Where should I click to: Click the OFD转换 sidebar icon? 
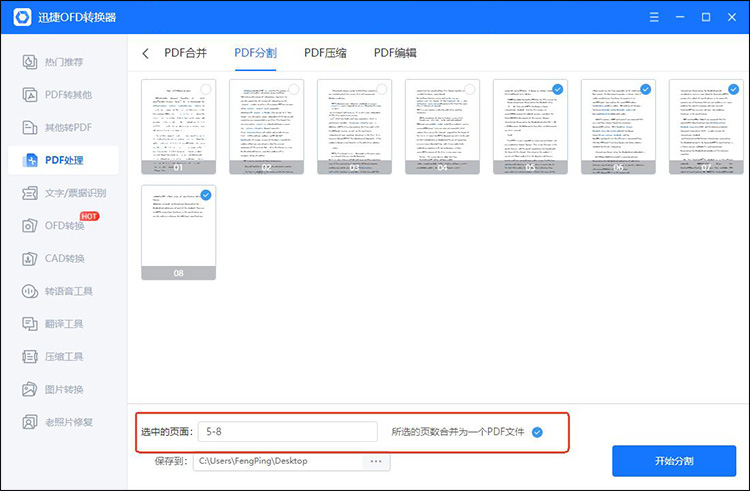tap(30, 226)
